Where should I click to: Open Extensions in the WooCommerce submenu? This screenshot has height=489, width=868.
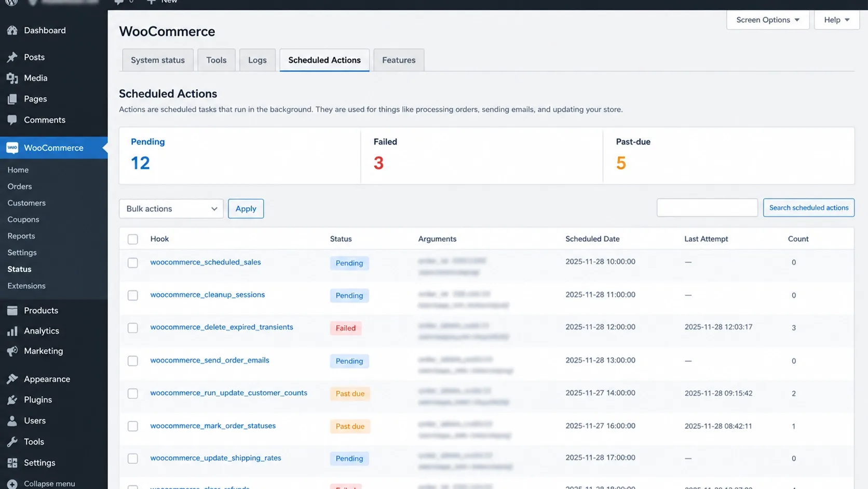(x=26, y=286)
